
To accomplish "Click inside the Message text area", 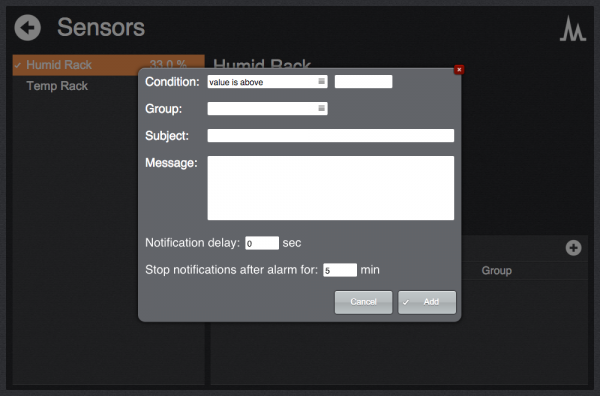I will pyautogui.click(x=331, y=188).
